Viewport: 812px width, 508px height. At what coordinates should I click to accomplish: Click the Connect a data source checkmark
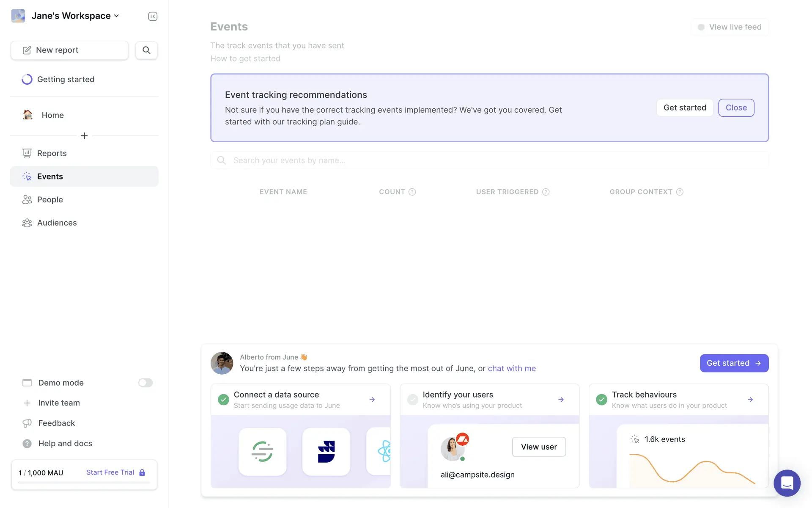(223, 400)
